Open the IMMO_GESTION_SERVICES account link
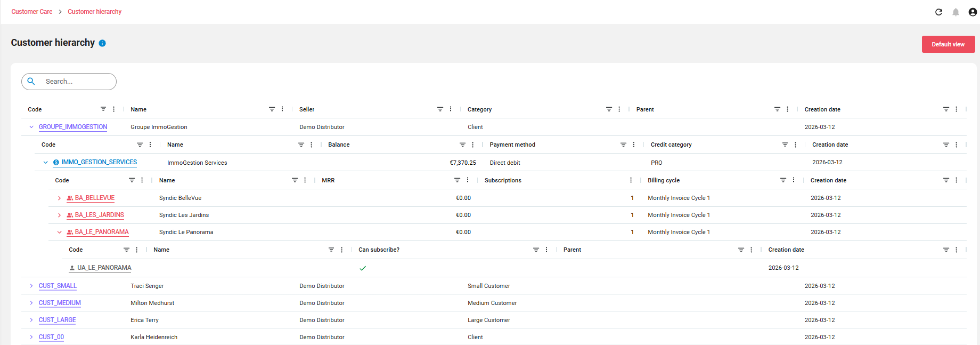980x345 pixels. click(x=99, y=162)
